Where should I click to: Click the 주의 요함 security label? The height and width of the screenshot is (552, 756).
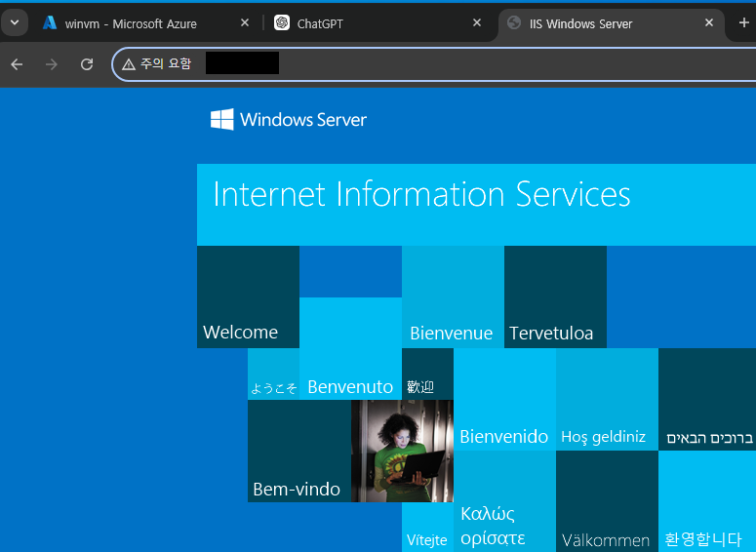coord(166,63)
